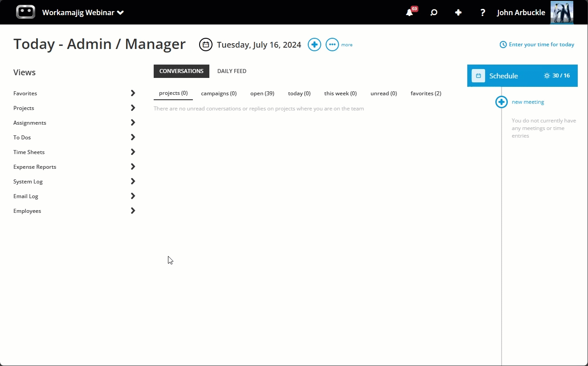Click the Workamajig robot logo
Image resolution: width=588 pixels, height=366 pixels.
pyautogui.click(x=25, y=12)
